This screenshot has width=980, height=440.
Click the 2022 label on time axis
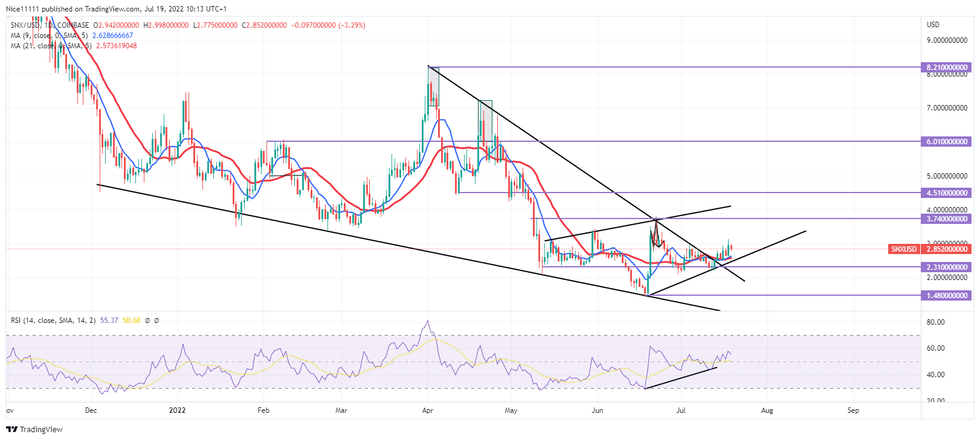178,410
